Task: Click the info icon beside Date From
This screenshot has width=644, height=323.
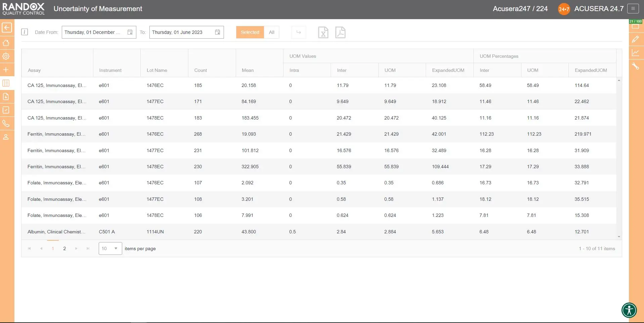Action: 25,32
